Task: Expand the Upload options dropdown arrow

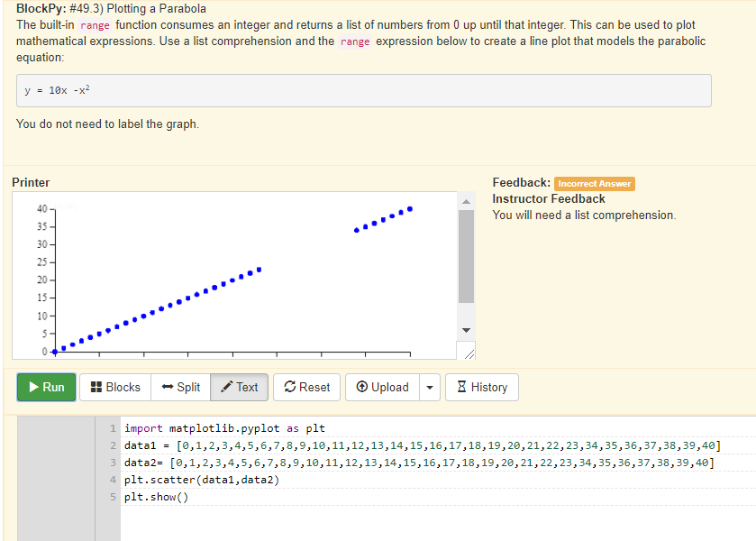Action: point(430,387)
